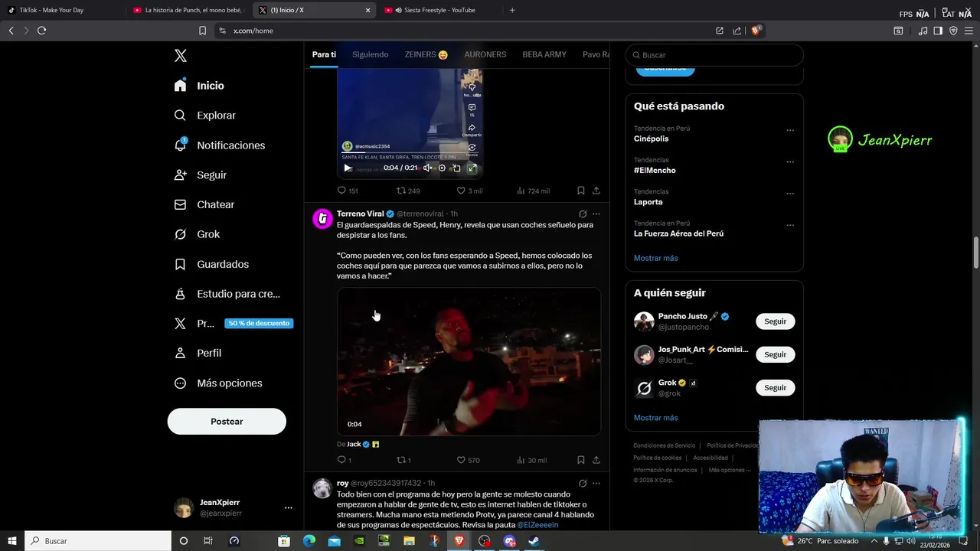
Task: Open Terreno Viral profile avatar
Action: click(322, 219)
